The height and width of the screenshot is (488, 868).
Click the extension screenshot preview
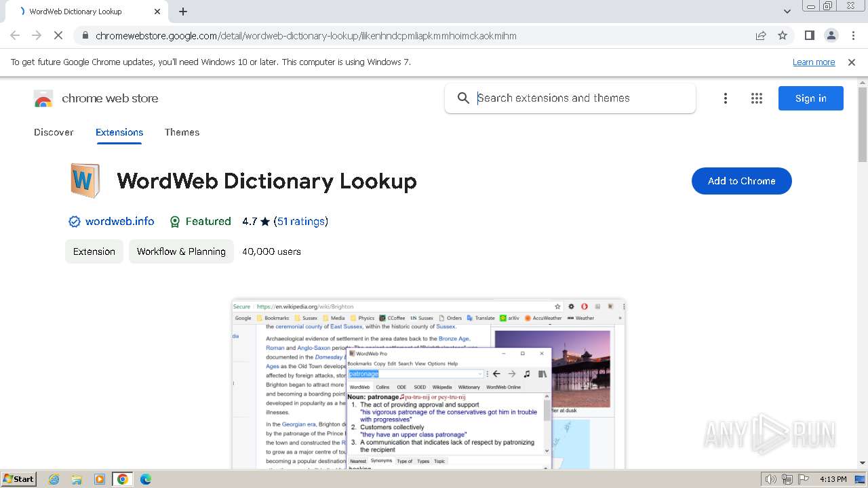(x=429, y=384)
